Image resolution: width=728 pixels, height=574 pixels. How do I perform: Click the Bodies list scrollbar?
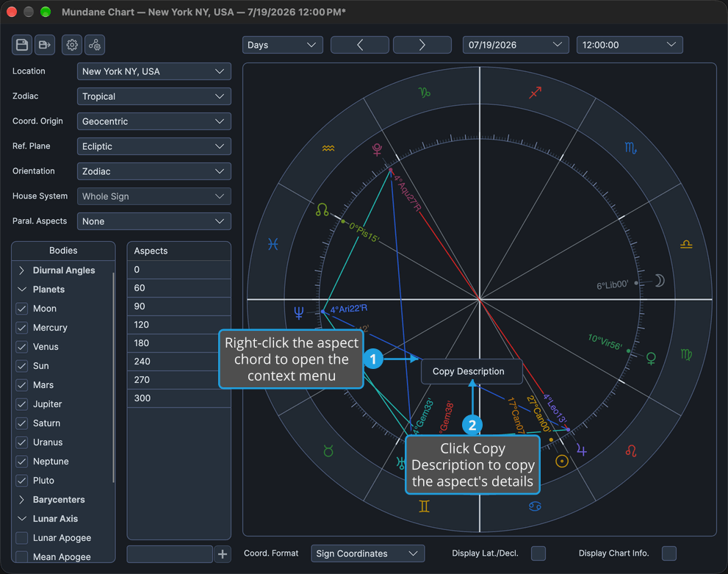coord(113,377)
